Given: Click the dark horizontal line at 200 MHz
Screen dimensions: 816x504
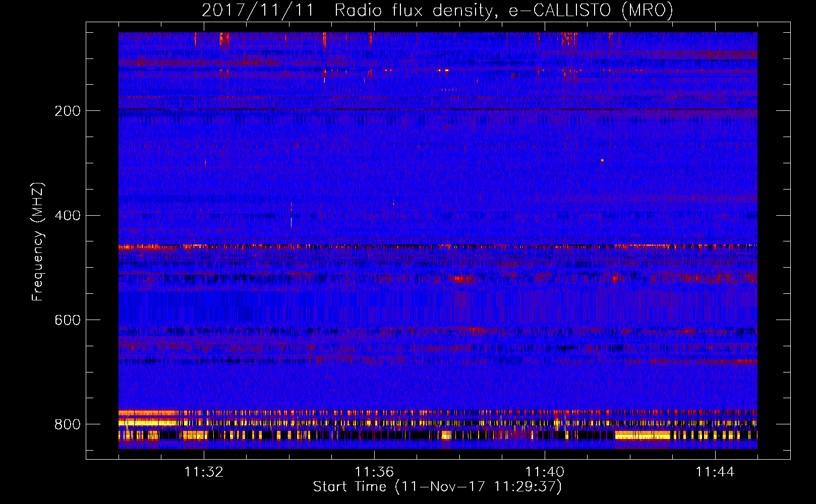Looking at the screenshot, I should point(438,109).
